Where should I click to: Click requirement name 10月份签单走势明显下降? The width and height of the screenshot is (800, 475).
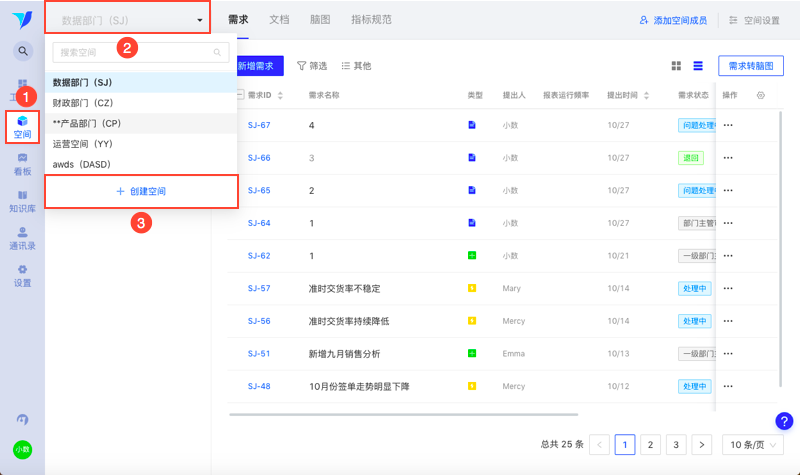(359, 386)
